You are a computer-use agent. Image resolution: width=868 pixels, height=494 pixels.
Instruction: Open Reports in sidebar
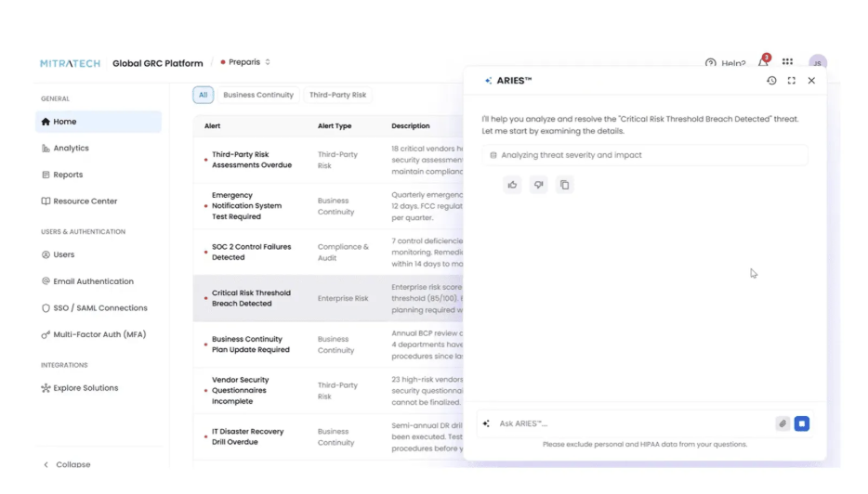(99, 175)
